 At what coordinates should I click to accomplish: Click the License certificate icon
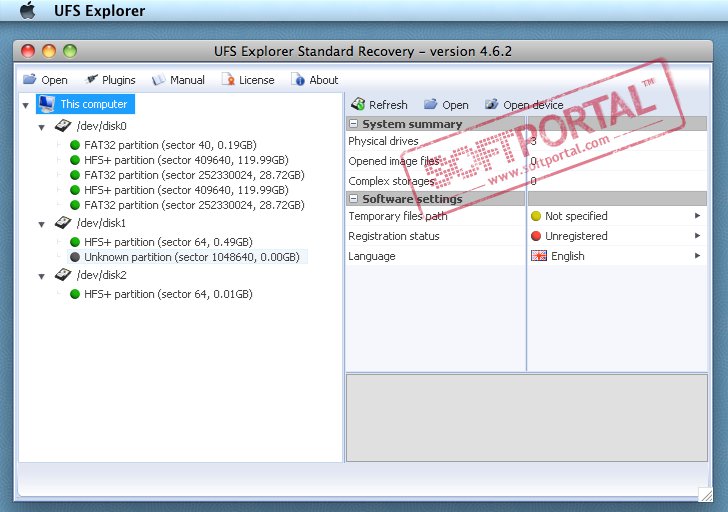(228, 79)
